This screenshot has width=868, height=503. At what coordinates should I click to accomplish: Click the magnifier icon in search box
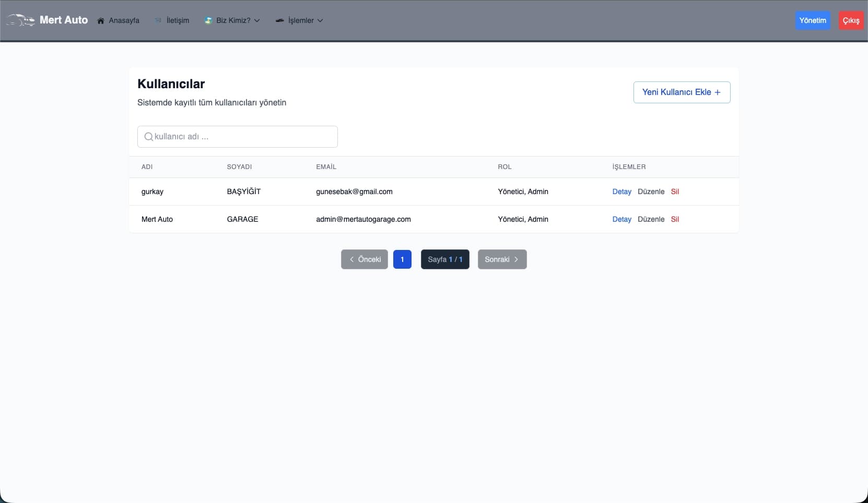click(x=148, y=137)
